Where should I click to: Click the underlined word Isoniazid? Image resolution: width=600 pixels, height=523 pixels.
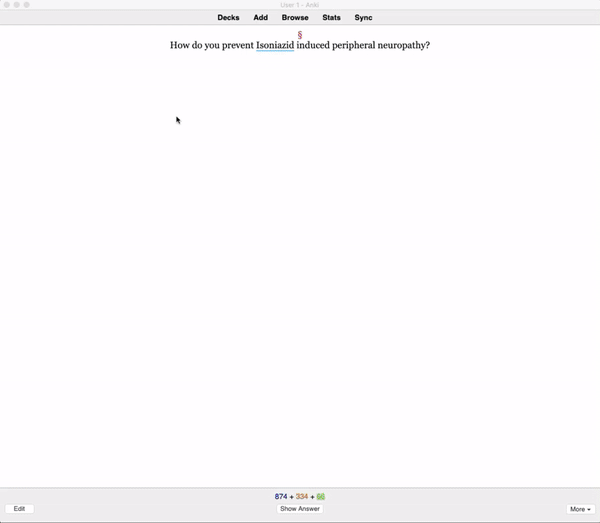coord(275,45)
